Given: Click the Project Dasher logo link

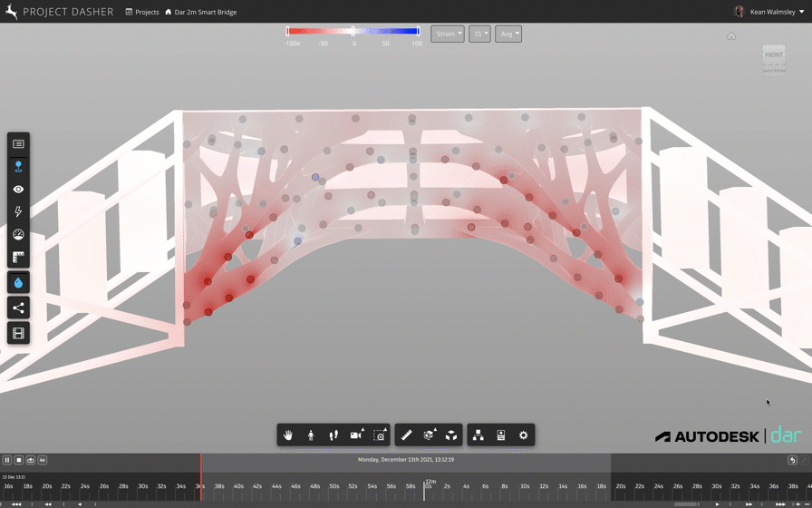Looking at the screenshot, I should [60, 12].
